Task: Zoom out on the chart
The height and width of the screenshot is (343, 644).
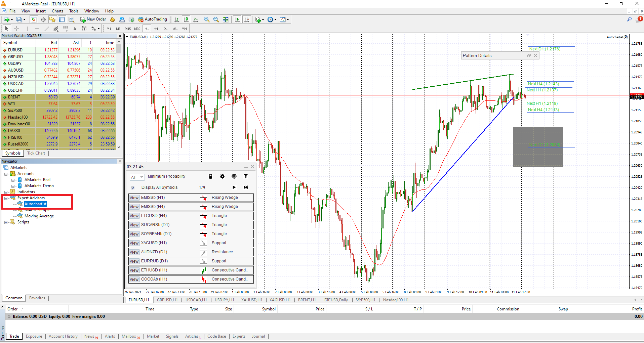Action: (x=216, y=19)
